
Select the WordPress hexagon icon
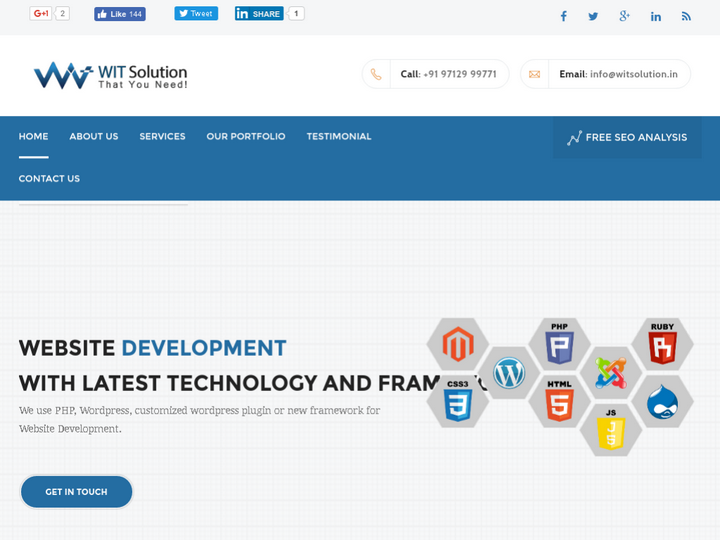pyautogui.click(x=509, y=374)
